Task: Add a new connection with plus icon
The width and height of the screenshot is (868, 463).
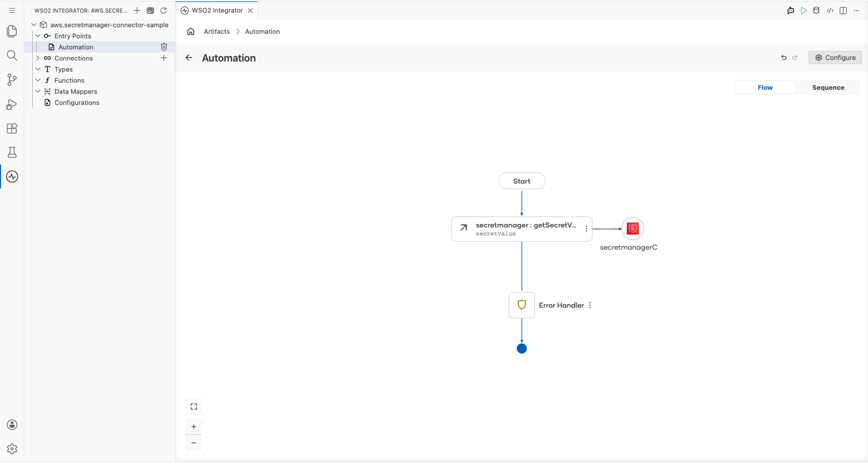Action: pos(164,58)
